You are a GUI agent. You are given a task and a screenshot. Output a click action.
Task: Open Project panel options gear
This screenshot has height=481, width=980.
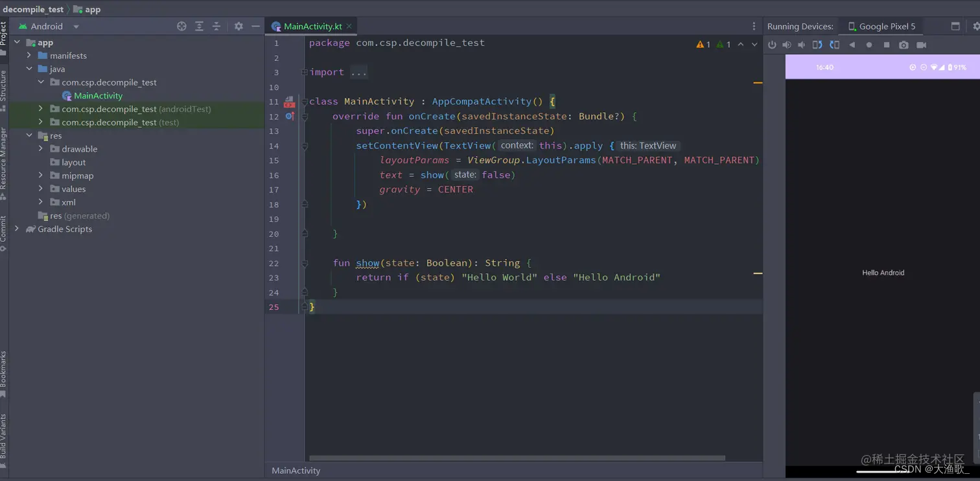(x=239, y=26)
